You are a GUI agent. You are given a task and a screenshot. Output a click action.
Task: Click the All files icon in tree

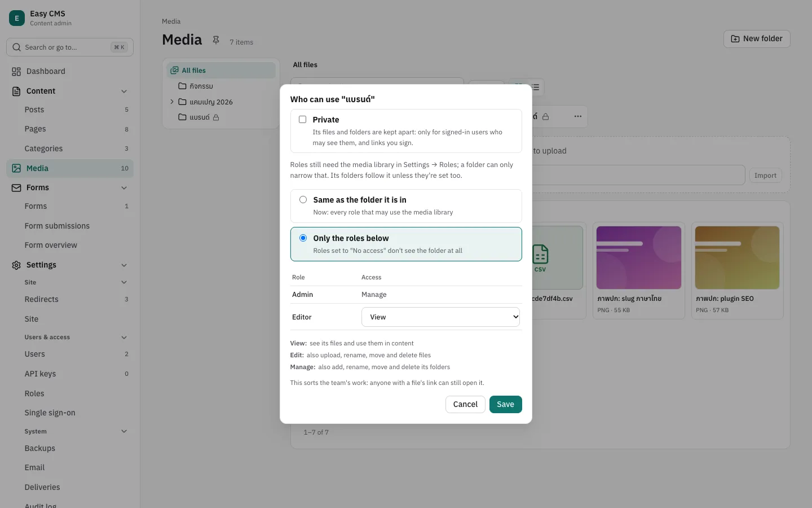[x=175, y=71]
